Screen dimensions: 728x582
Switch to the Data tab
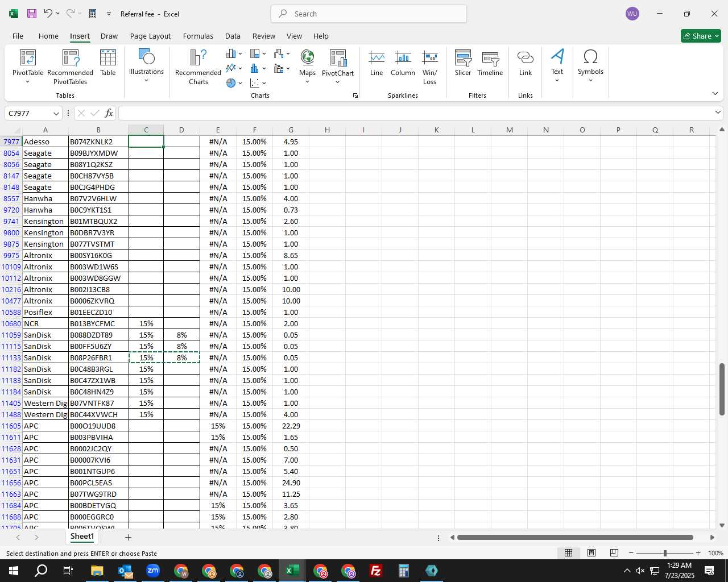click(x=233, y=36)
